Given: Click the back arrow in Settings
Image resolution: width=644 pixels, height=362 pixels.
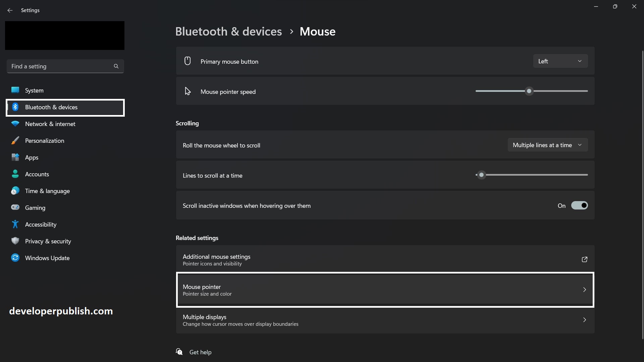Looking at the screenshot, I should point(10,10).
